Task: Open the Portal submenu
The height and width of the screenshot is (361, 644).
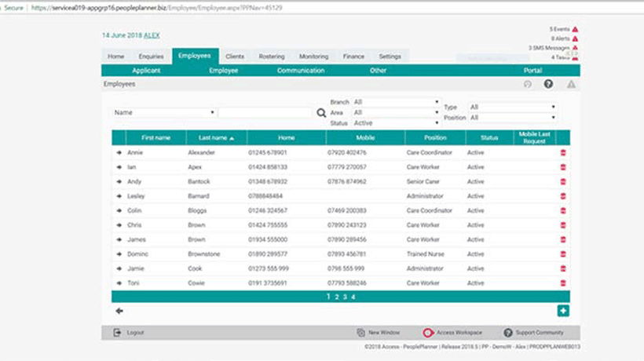Action: coord(532,71)
